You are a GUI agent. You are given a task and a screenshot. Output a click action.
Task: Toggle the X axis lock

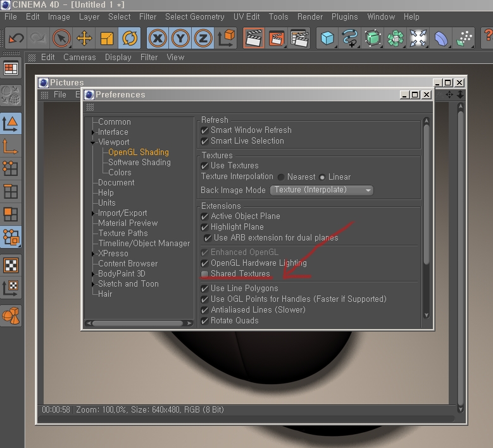(158, 38)
